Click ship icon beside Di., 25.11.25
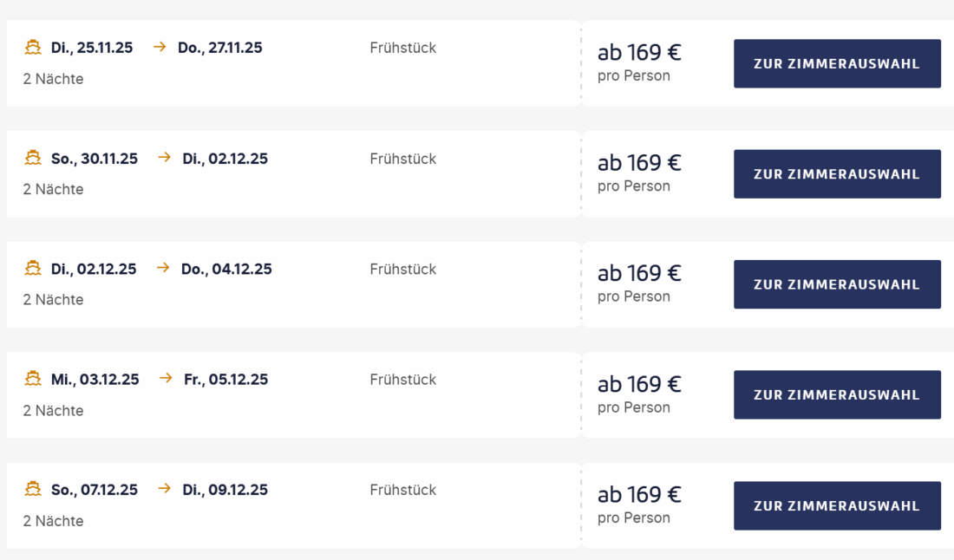The height and width of the screenshot is (560, 954). 33,48
